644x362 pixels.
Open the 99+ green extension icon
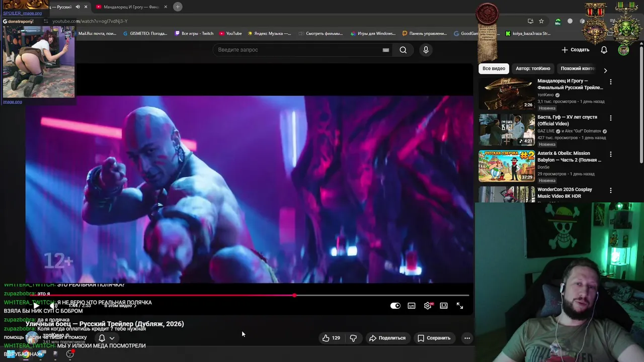[x=557, y=22]
